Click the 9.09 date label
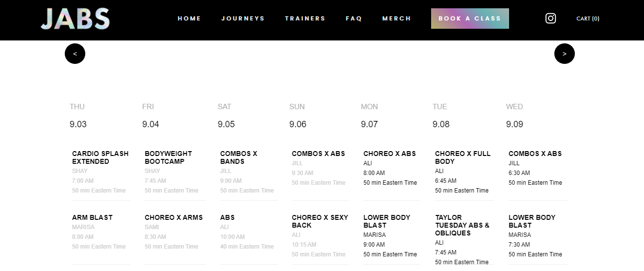This screenshot has height=271, width=644. tap(514, 124)
